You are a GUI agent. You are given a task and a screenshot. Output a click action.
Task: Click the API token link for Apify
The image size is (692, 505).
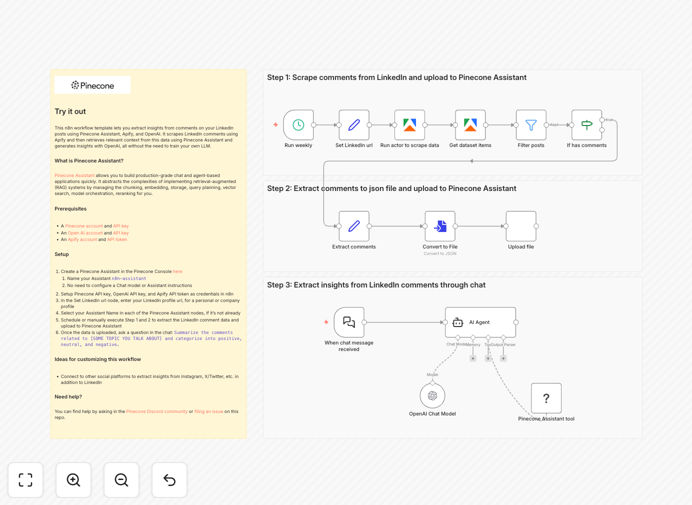[117, 239]
